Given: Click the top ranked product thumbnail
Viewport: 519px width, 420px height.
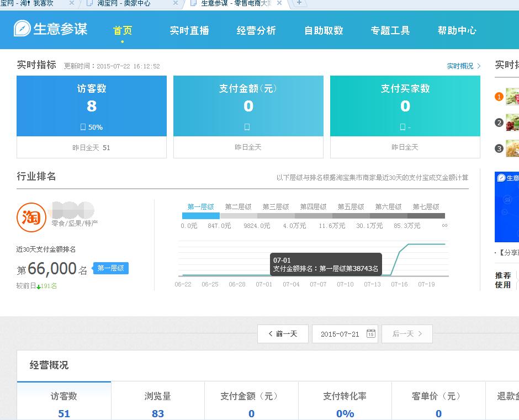Looking at the screenshot, I should click(513, 97).
